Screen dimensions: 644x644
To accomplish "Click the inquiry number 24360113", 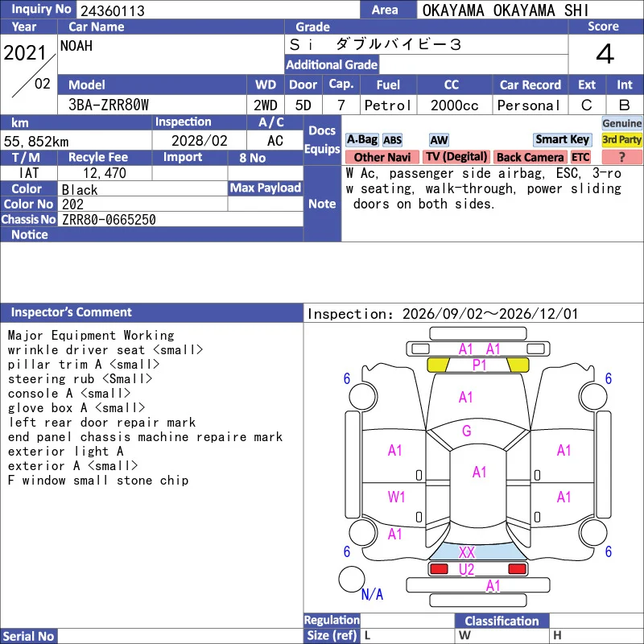I will point(113,10).
